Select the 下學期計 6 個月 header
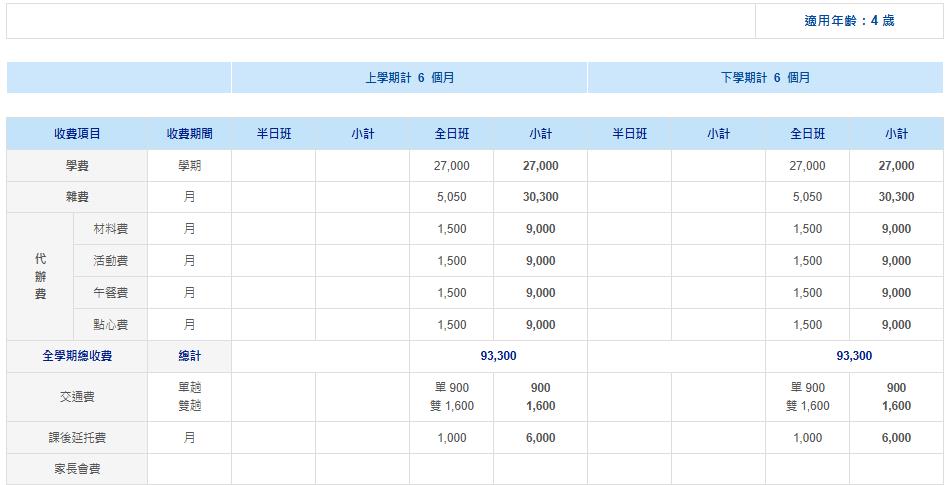Viewport: 950px width, 485px height. 765,77
